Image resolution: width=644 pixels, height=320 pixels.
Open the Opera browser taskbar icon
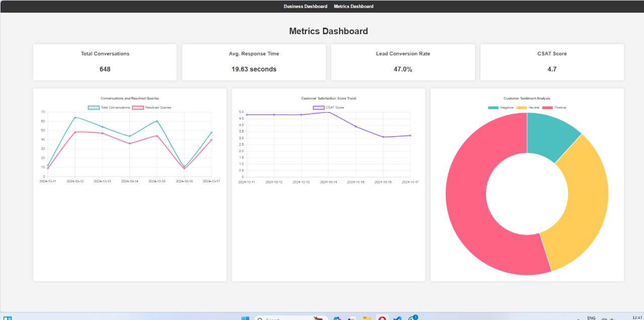point(382,318)
